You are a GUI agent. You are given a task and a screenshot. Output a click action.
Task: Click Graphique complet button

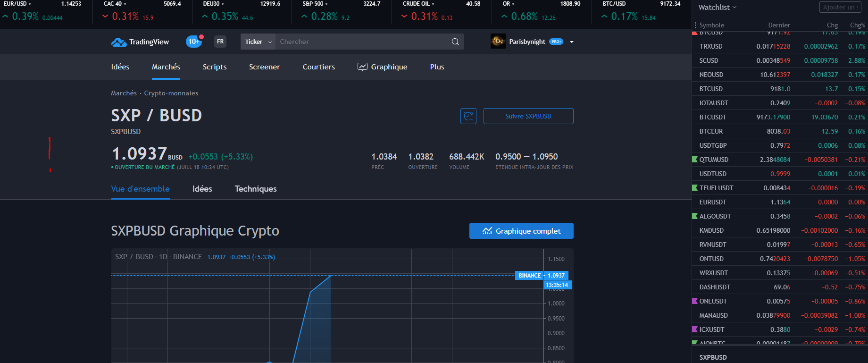[521, 231]
